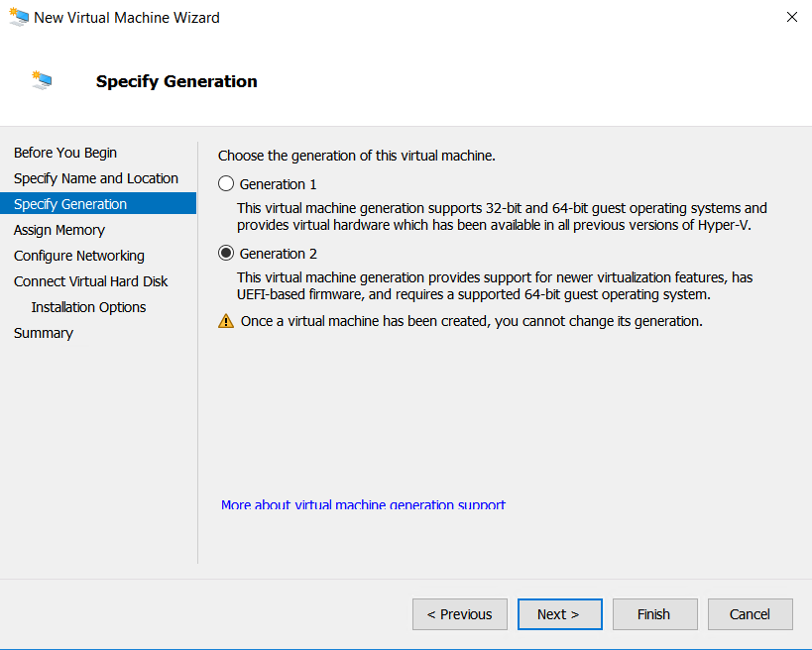Image resolution: width=812 pixels, height=650 pixels.
Task: Jump to the Assign Memory step
Action: click(x=59, y=230)
